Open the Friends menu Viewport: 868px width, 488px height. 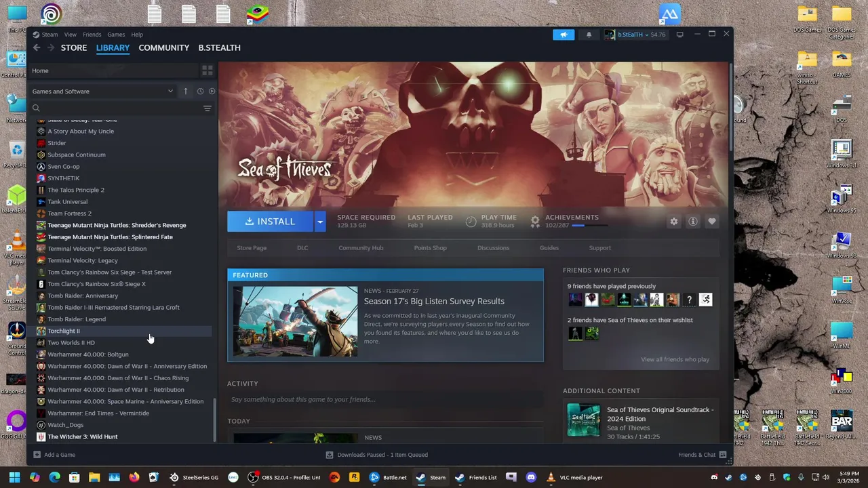[x=92, y=35]
